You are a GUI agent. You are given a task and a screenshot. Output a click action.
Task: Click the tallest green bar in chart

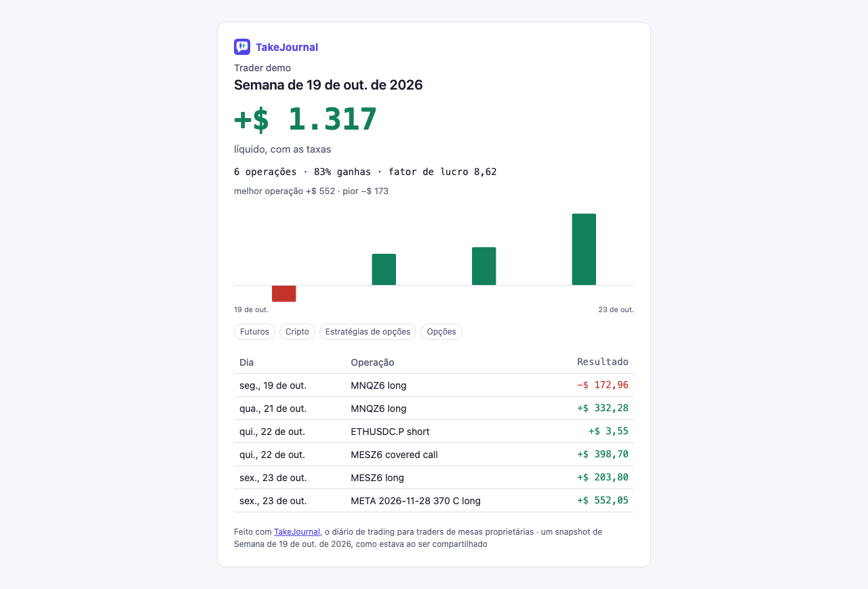tap(584, 249)
